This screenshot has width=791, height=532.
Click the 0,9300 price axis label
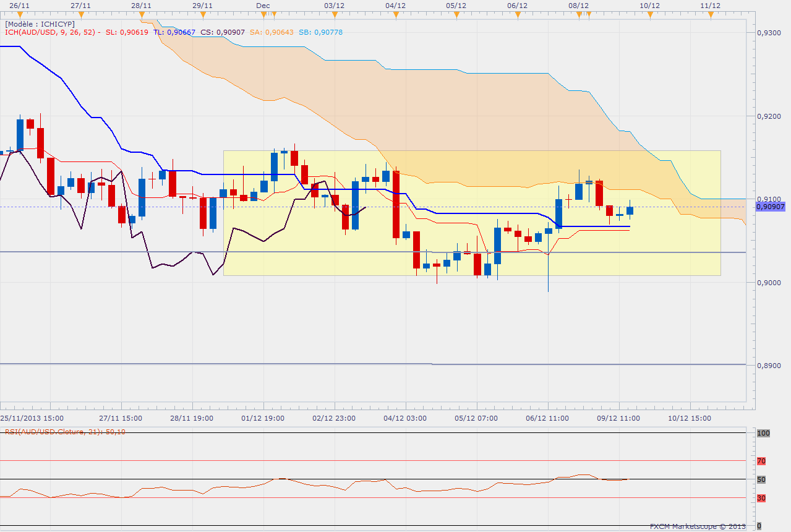coord(769,32)
